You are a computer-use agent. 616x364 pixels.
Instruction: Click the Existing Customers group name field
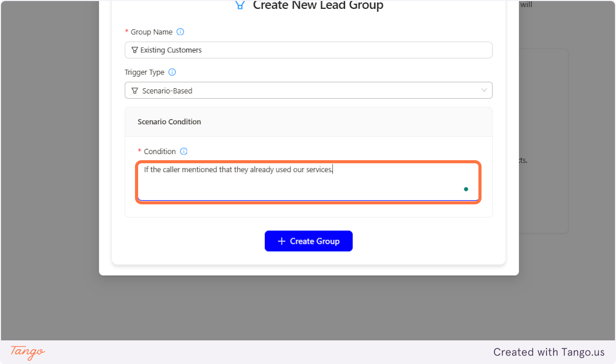(x=309, y=50)
